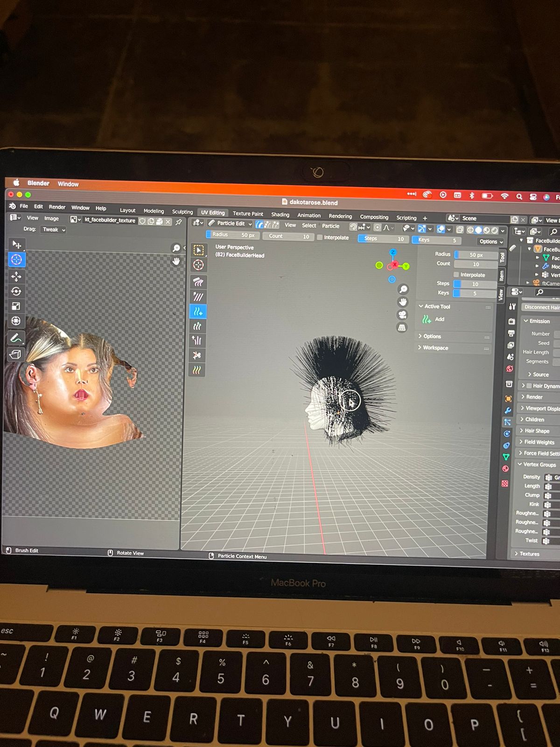Image resolution: width=560 pixels, height=747 pixels.
Task: Open the Modifier wrench properties tab
Action: [x=508, y=410]
